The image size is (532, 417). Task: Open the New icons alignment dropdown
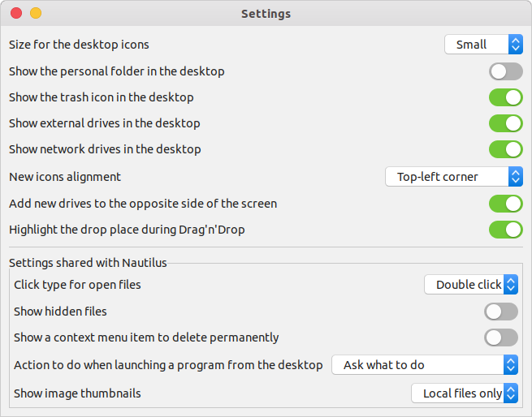[x=454, y=177]
